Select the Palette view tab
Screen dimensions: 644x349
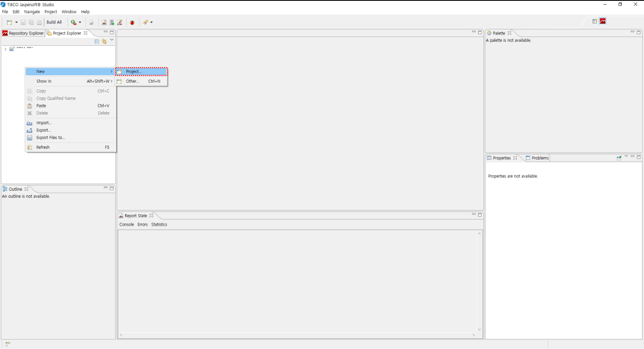499,33
